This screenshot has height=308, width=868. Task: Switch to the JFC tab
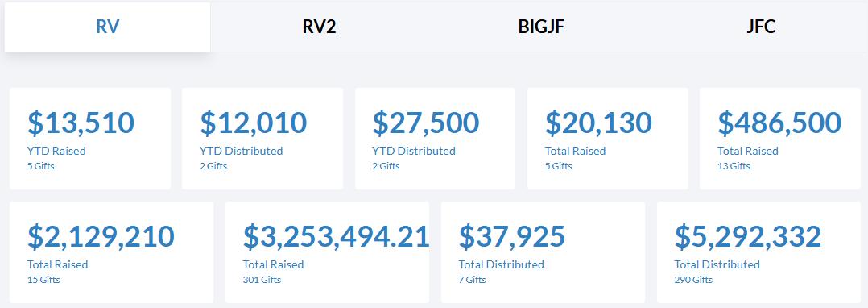click(x=761, y=27)
